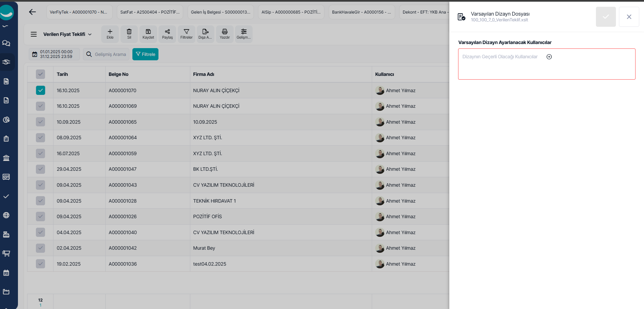Open the date range picker

(54, 54)
